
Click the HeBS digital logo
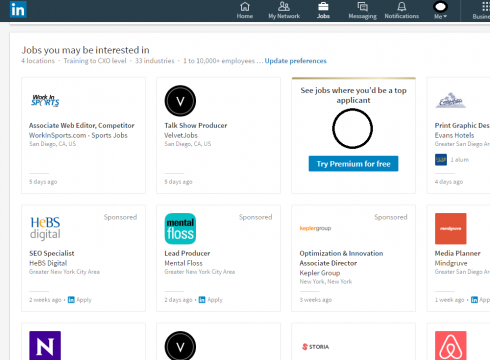pos(45,228)
